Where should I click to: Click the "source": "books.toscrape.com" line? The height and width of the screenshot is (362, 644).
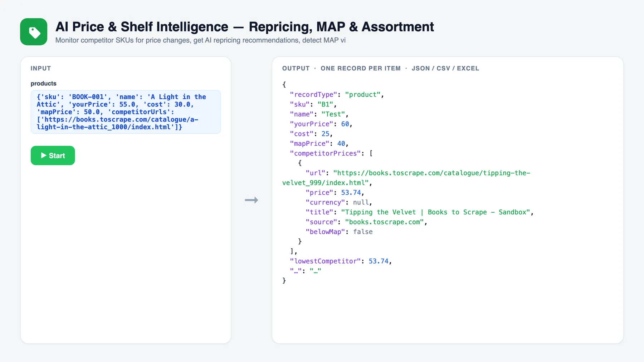pyautogui.click(x=367, y=222)
